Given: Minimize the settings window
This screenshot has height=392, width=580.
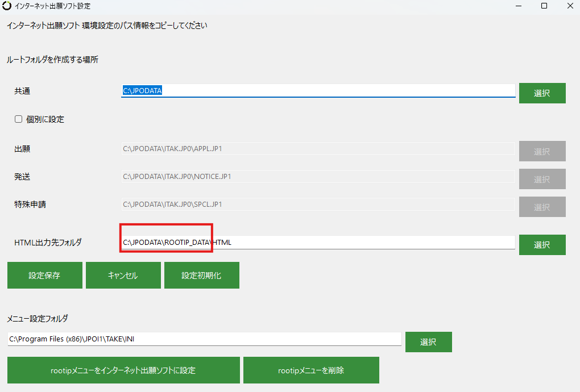Looking at the screenshot, I should tap(519, 6).
